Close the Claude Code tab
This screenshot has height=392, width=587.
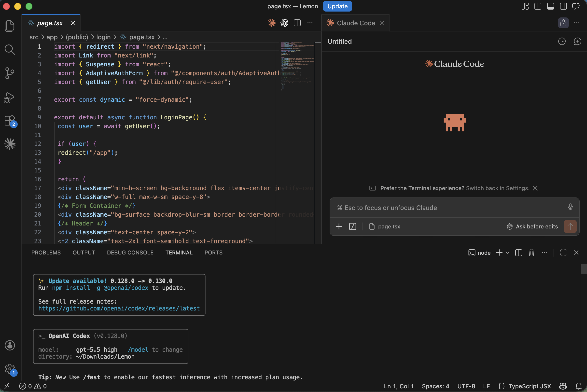[382, 23]
